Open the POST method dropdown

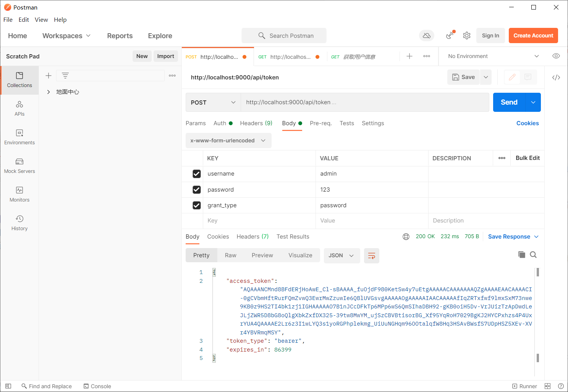coord(213,102)
